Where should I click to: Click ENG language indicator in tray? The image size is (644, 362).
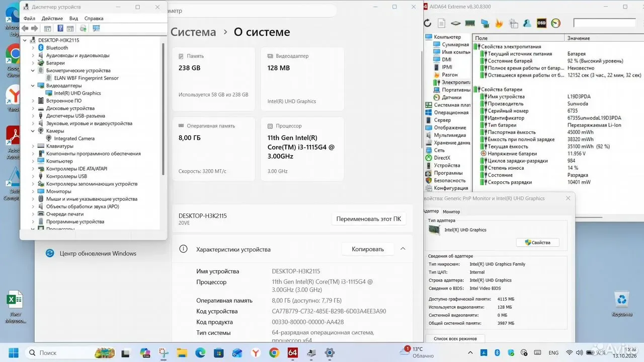point(553,353)
